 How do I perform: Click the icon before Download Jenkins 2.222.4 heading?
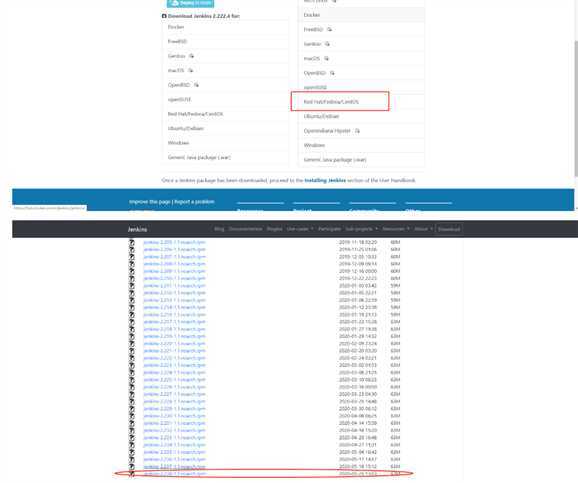pyautogui.click(x=164, y=16)
